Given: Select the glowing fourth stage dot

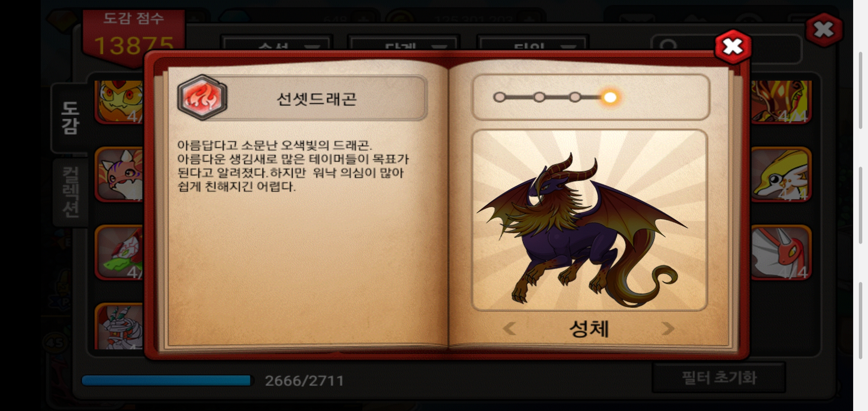Looking at the screenshot, I should pyautogui.click(x=610, y=97).
